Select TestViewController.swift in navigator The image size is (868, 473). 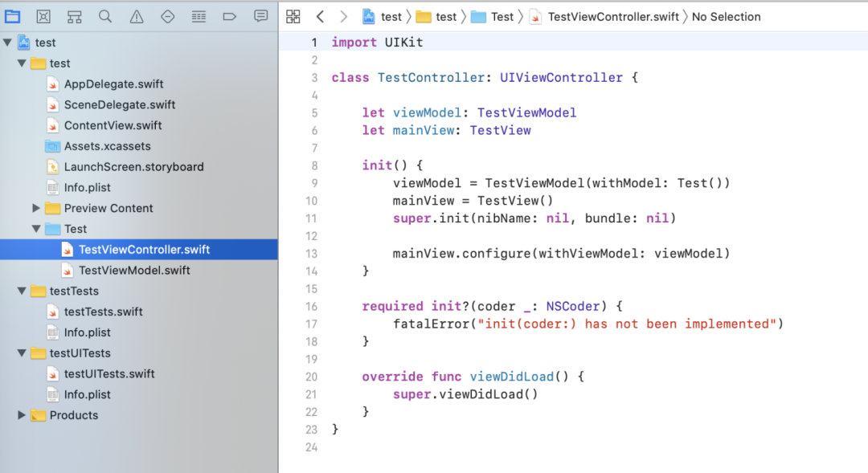[x=139, y=250]
